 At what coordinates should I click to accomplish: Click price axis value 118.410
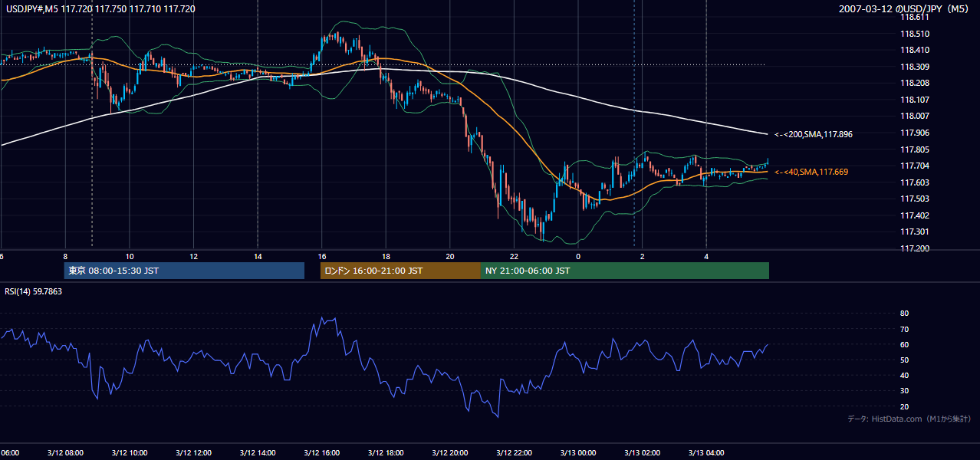pyautogui.click(x=914, y=51)
